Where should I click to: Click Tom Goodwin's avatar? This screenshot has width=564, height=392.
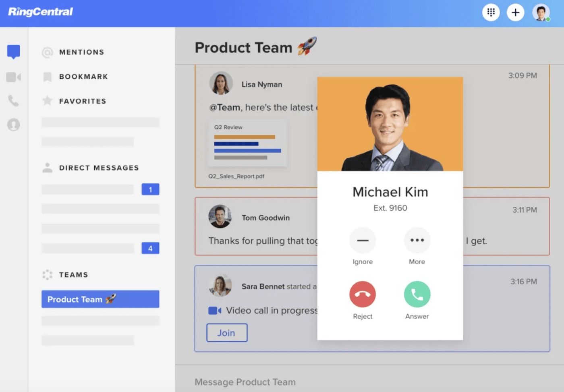point(220,217)
